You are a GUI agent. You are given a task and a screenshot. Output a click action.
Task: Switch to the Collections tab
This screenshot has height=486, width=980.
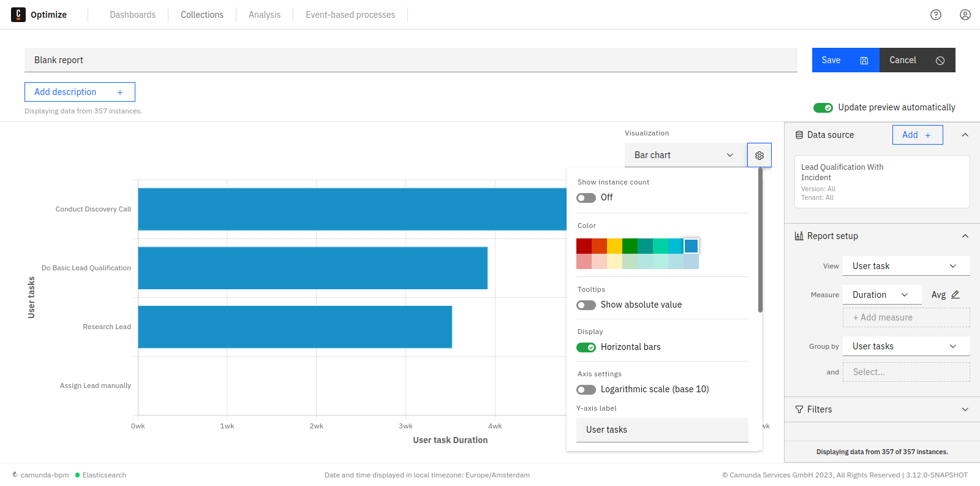point(202,15)
